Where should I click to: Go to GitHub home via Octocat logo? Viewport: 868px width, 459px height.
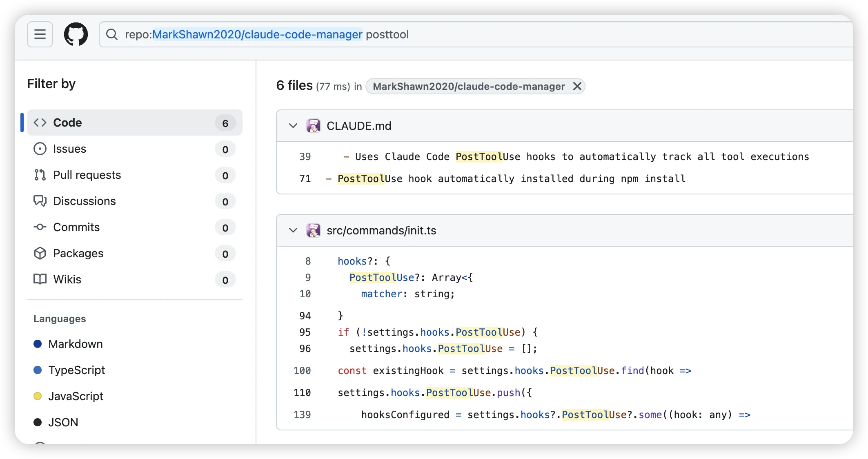pos(76,34)
